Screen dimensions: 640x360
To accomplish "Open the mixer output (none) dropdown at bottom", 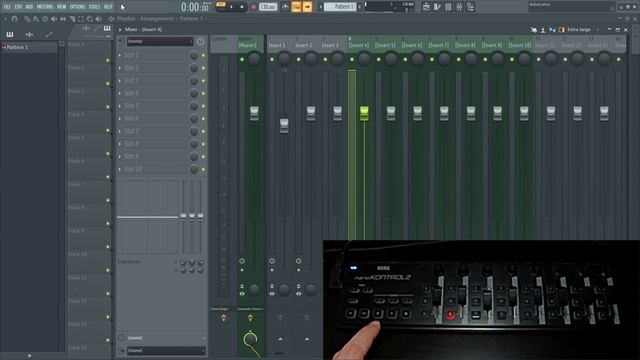I will (x=166, y=351).
